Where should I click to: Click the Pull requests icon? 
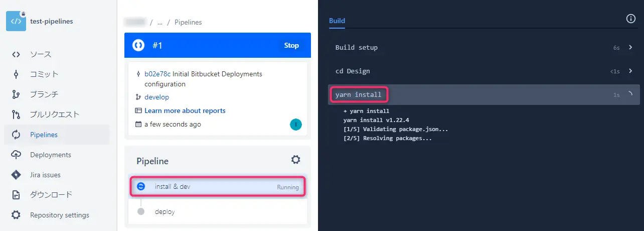16,114
